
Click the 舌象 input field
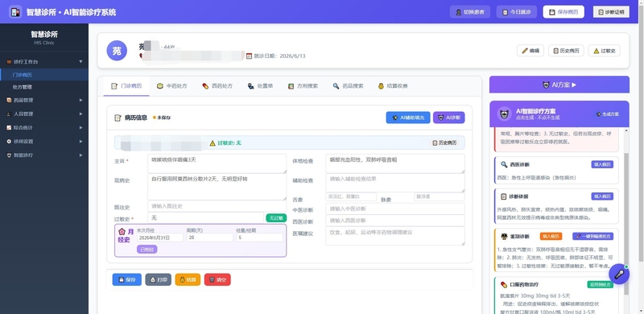(351, 197)
